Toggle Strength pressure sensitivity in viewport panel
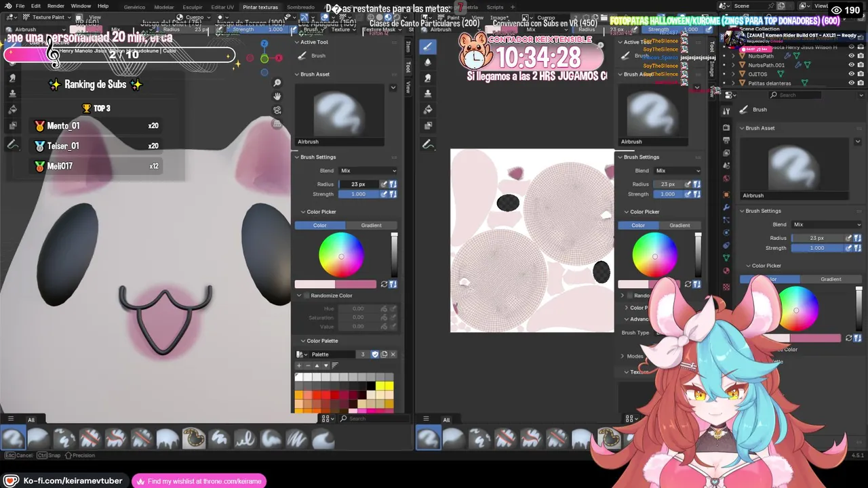The width and height of the screenshot is (868, 488). [384, 195]
